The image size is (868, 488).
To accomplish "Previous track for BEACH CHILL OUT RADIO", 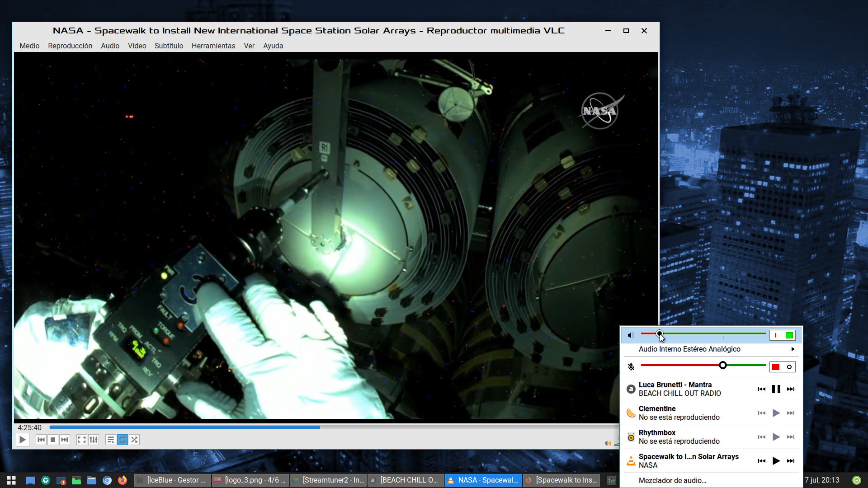I will [762, 389].
